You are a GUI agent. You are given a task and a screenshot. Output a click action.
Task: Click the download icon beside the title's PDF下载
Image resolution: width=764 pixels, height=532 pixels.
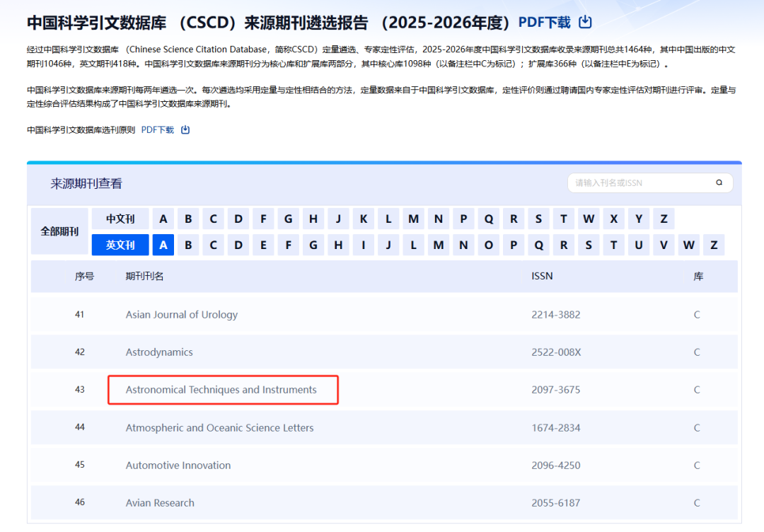(x=585, y=22)
